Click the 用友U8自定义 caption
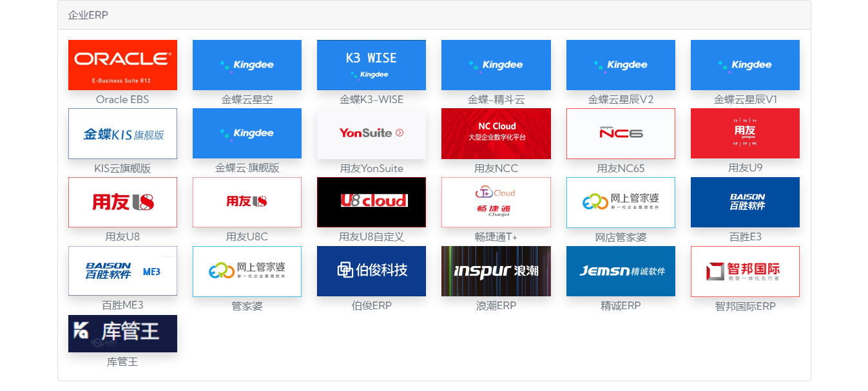 (371, 237)
